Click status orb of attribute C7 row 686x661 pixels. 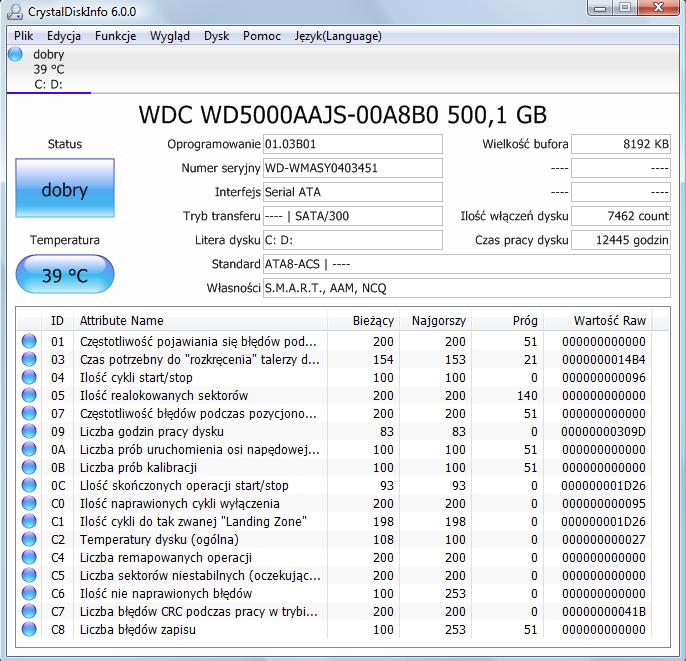point(29,611)
